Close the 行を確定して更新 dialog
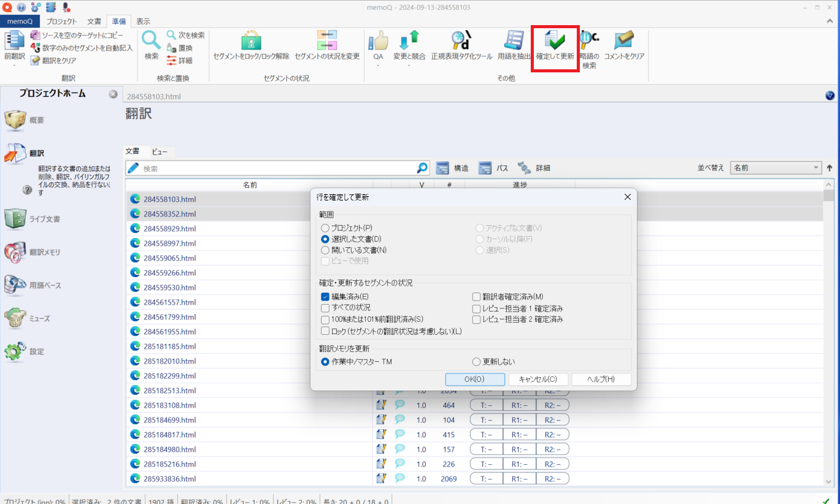 (x=627, y=197)
